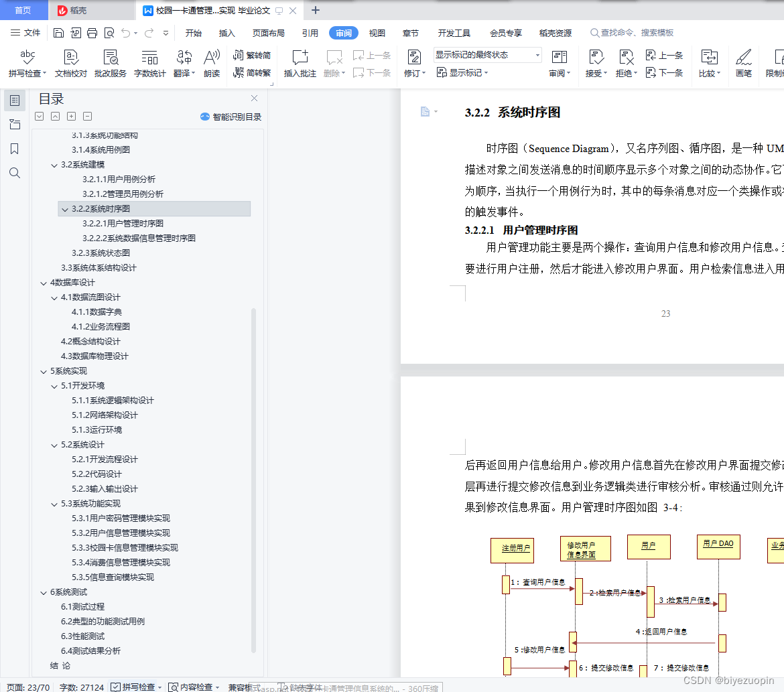The width and height of the screenshot is (784, 692).
Task: Open 字数统计 word count
Action: point(149,63)
